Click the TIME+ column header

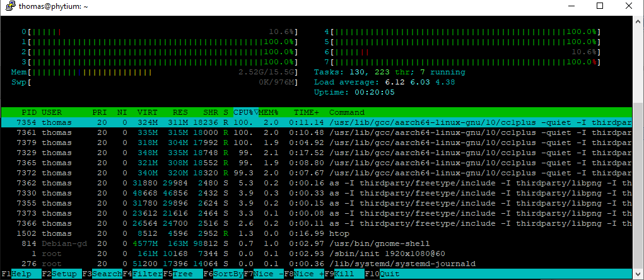[305, 112]
